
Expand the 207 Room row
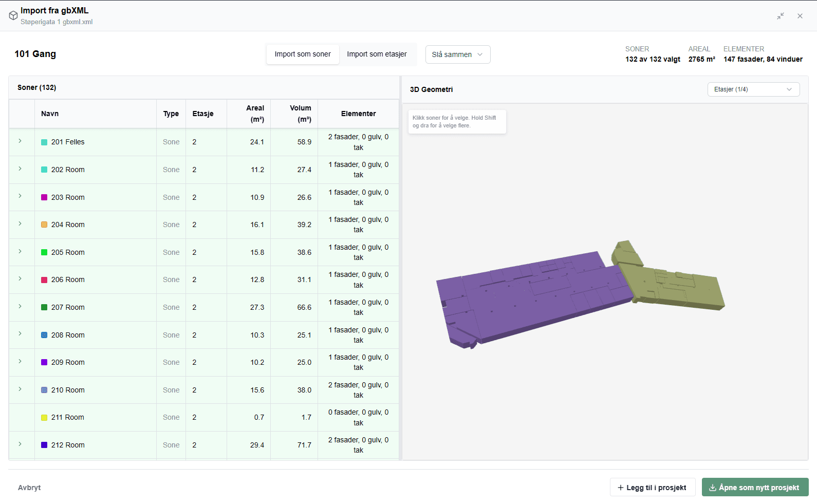(20, 306)
